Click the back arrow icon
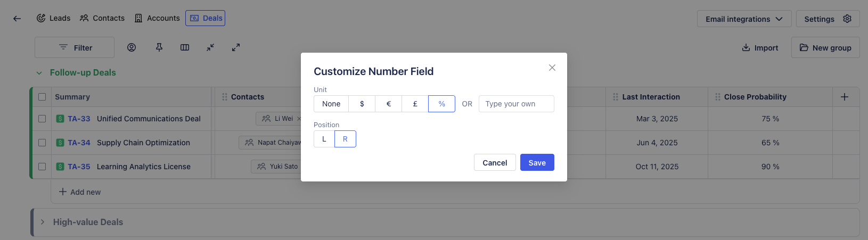The height and width of the screenshot is (240, 868). tap(17, 19)
